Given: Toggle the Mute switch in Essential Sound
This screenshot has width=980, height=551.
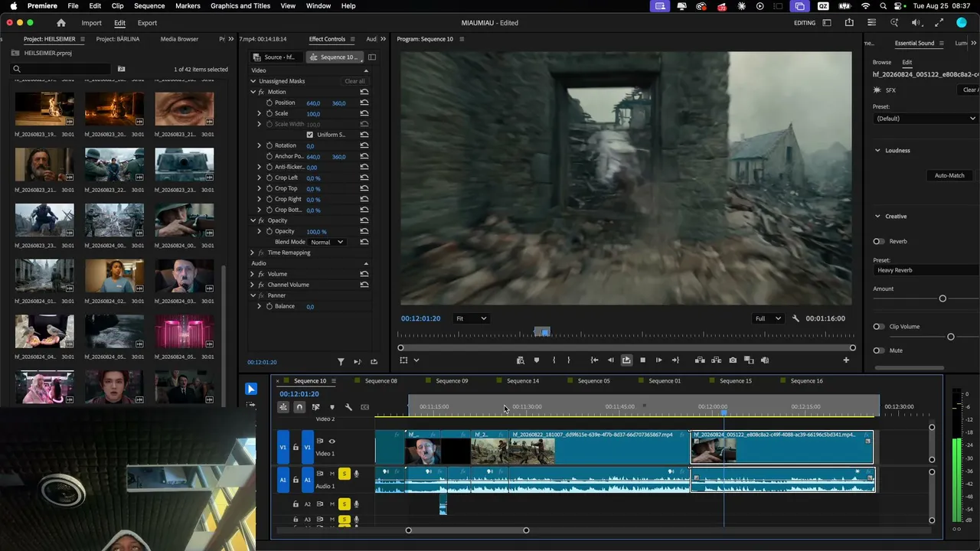Looking at the screenshot, I should pos(878,350).
